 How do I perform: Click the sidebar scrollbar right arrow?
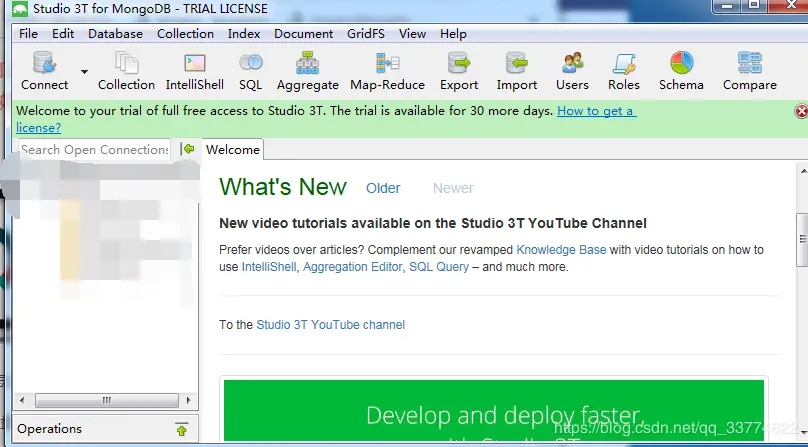189,400
